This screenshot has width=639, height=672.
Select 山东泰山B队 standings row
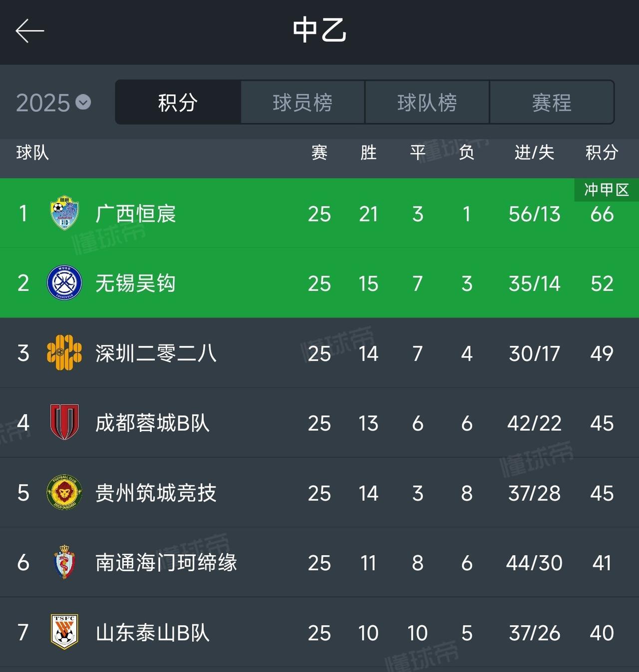(x=319, y=632)
